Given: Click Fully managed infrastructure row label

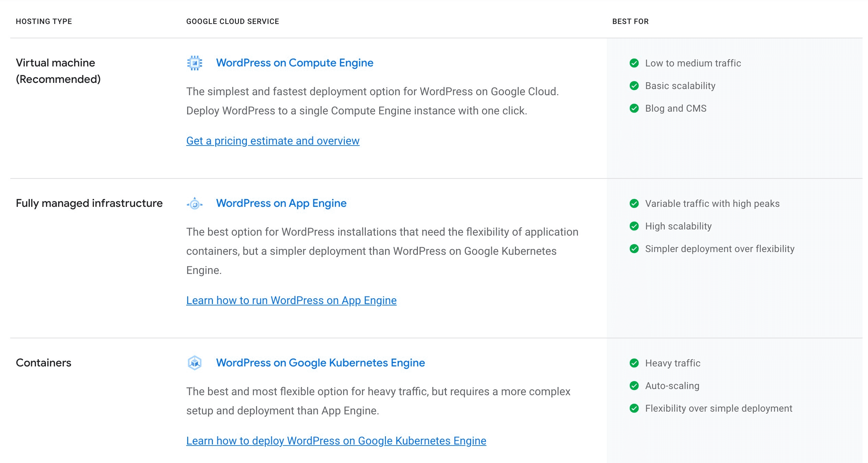Looking at the screenshot, I should click(89, 203).
